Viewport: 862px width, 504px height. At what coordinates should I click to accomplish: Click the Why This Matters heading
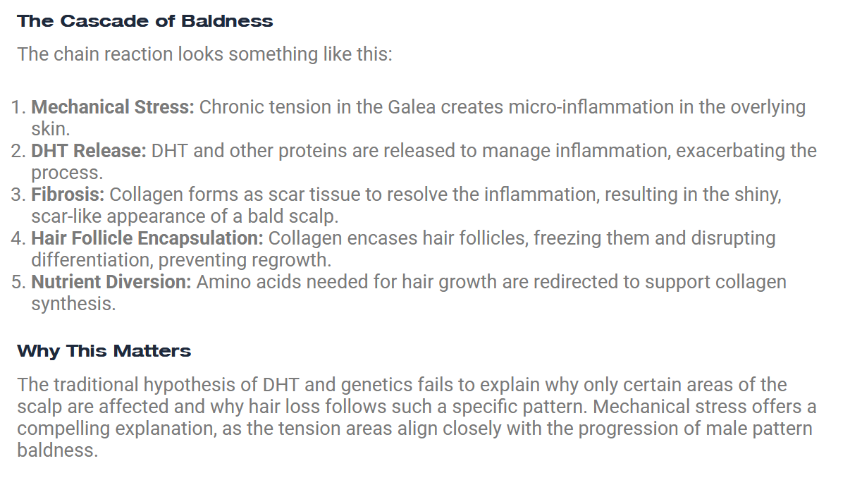104,351
